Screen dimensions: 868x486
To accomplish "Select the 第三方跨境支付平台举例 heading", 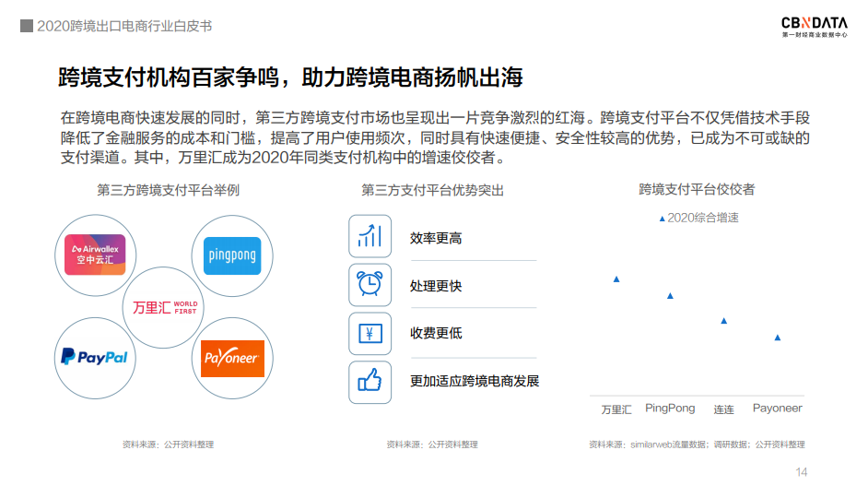I will (168, 190).
